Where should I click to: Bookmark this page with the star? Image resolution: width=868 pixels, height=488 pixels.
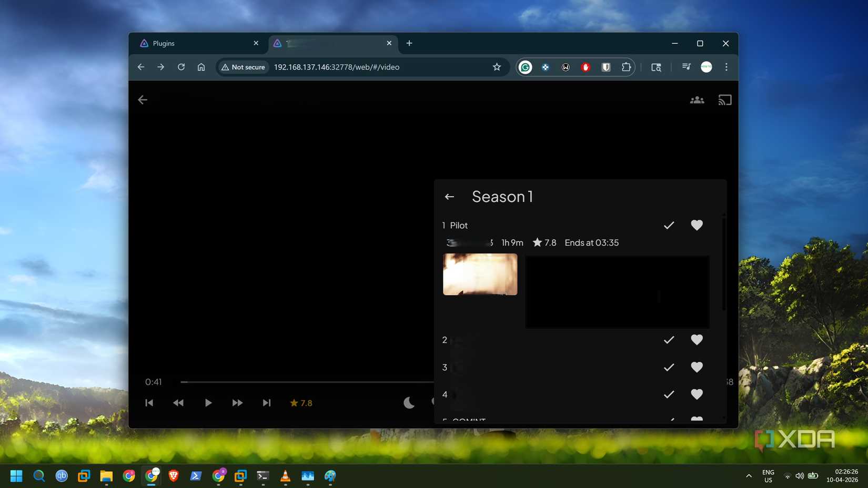click(497, 67)
